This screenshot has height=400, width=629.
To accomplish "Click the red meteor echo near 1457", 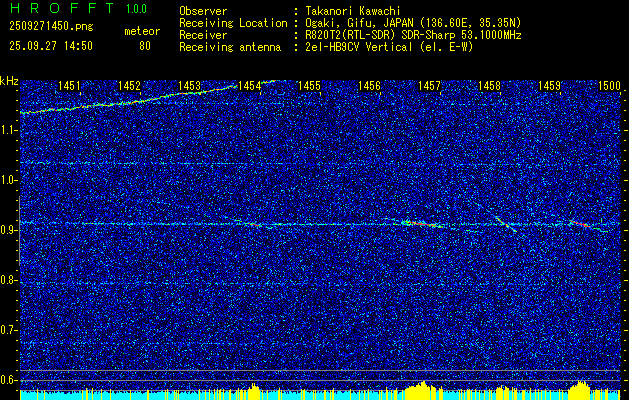I will [x=422, y=223].
